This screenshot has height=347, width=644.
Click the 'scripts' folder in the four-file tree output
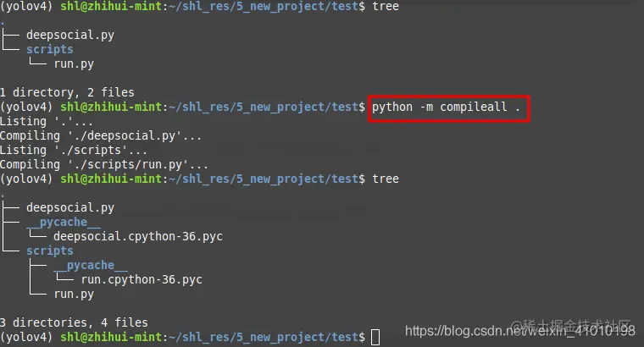(50, 251)
